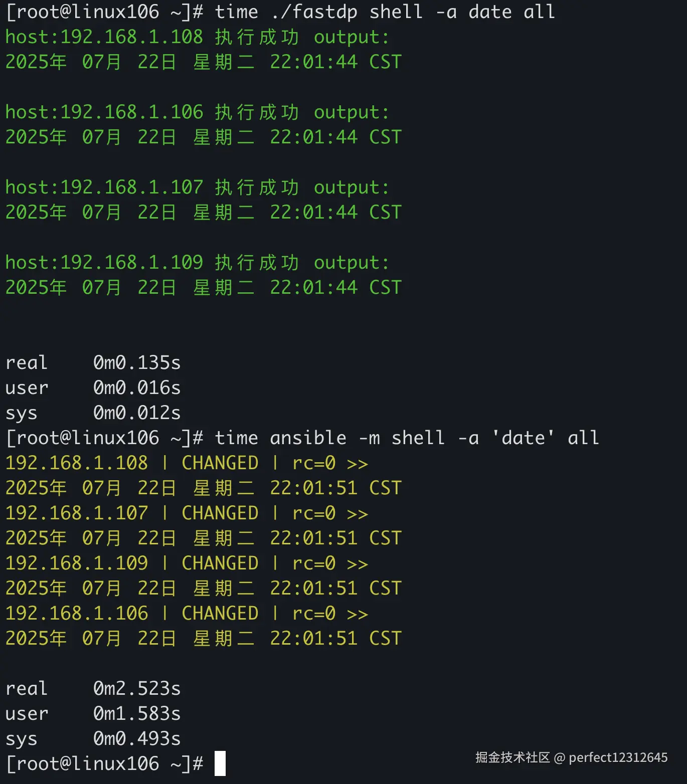Click host:192.168.1.109 success line
The image size is (687, 784).
(x=197, y=263)
